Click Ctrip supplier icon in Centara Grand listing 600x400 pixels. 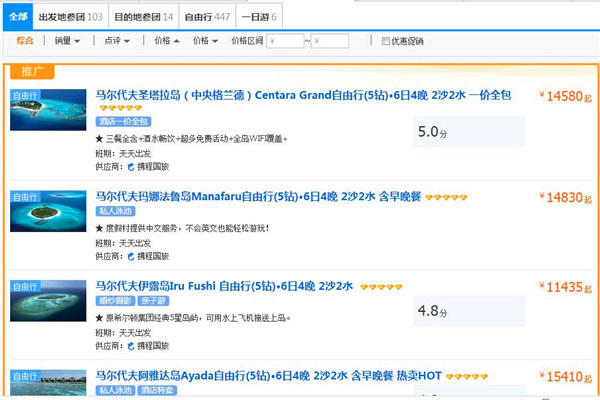click(129, 166)
